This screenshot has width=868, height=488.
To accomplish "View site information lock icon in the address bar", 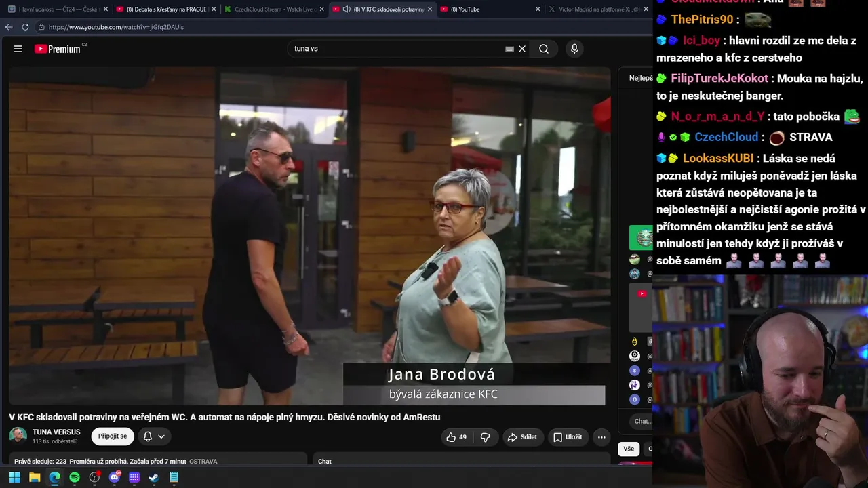I will tap(41, 27).
